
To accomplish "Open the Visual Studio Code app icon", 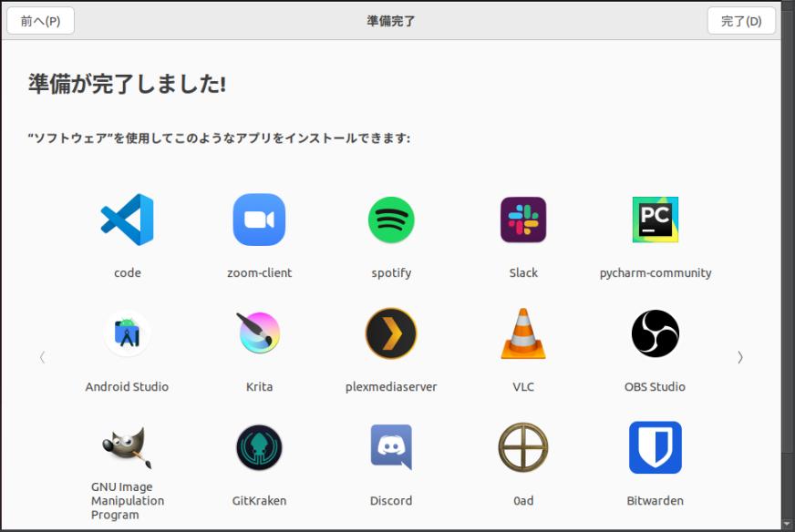I will (128, 220).
